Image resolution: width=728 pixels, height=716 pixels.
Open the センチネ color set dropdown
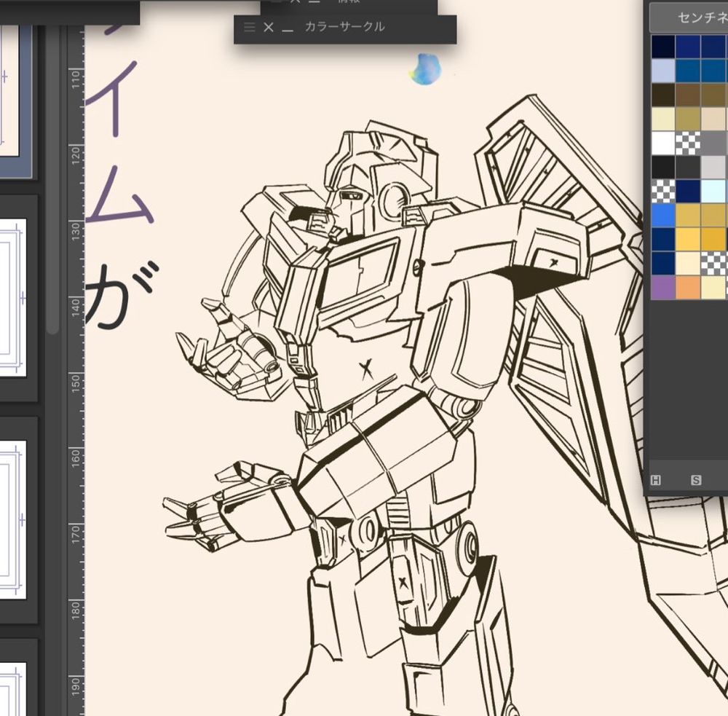coord(689,17)
